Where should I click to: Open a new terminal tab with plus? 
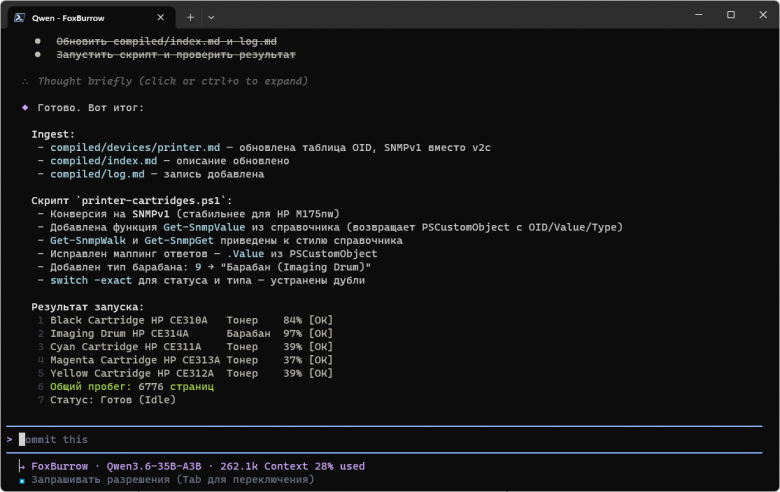[190, 17]
